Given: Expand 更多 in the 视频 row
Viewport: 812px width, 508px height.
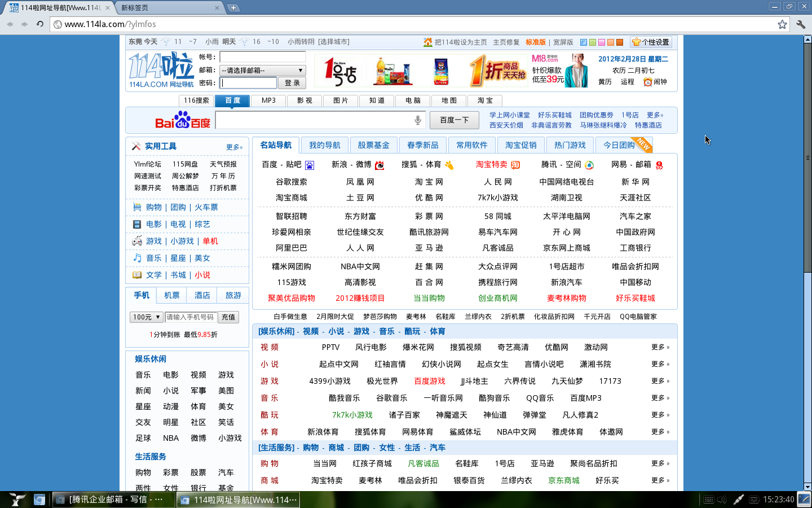Looking at the screenshot, I should (x=660, y=347).
